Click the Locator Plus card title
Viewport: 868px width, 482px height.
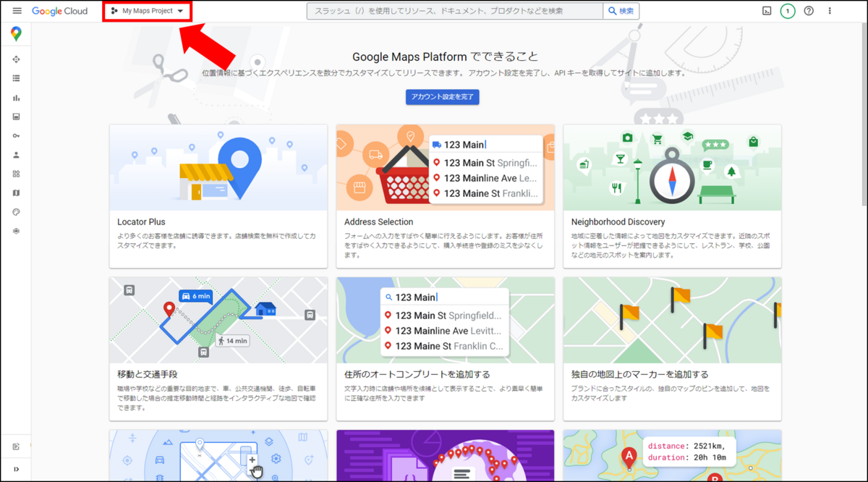(x=141, y=221)
